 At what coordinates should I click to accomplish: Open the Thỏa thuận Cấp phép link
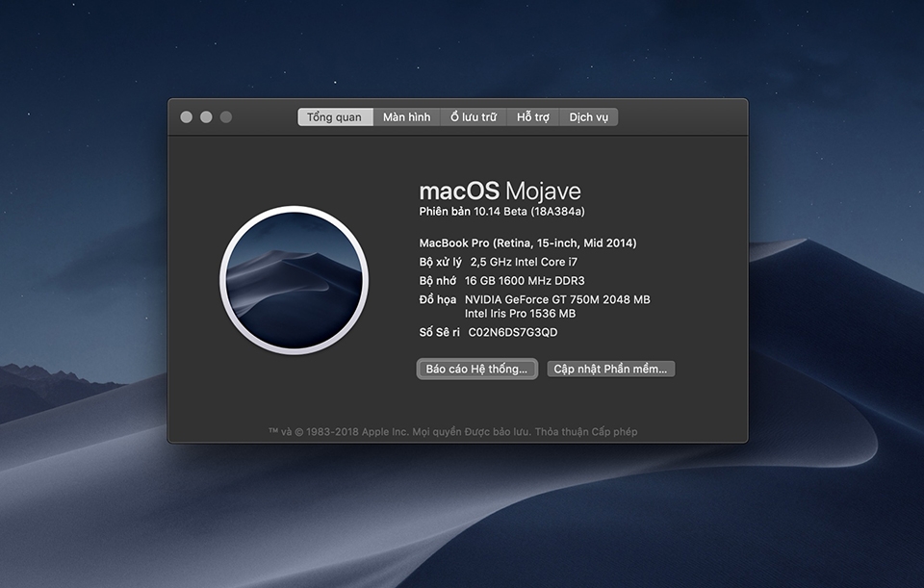tap(586, 432)
